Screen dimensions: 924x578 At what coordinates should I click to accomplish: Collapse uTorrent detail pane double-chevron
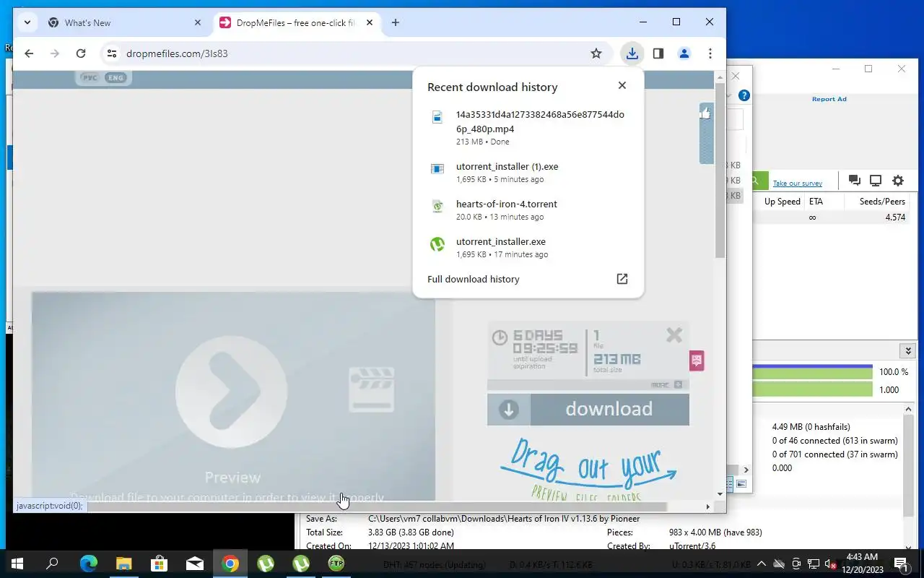(x=908, y=351)
